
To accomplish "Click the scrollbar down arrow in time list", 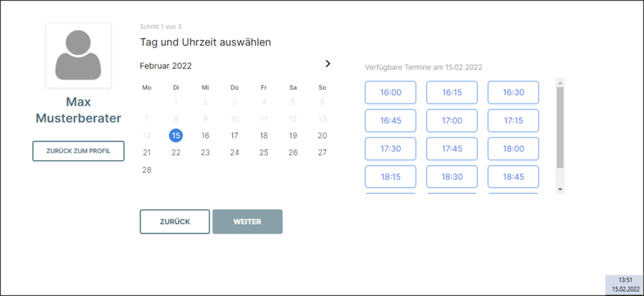I will pos(560,189).
